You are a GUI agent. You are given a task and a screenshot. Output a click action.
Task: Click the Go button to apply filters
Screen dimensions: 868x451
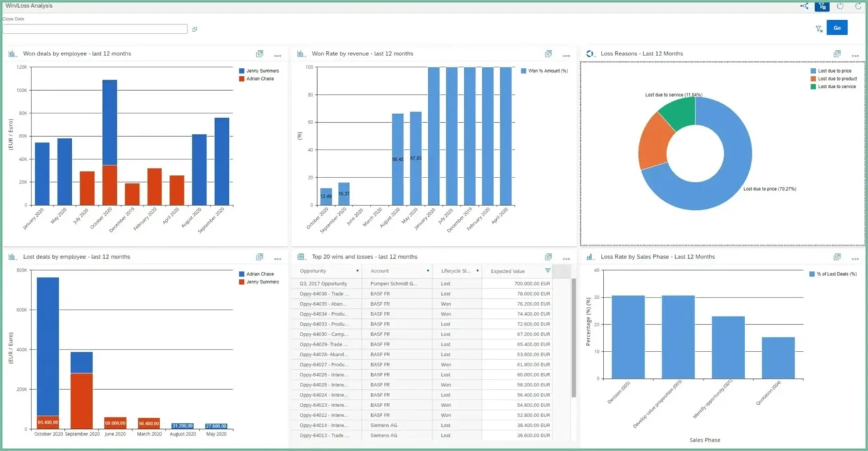(x=837, y=27)
